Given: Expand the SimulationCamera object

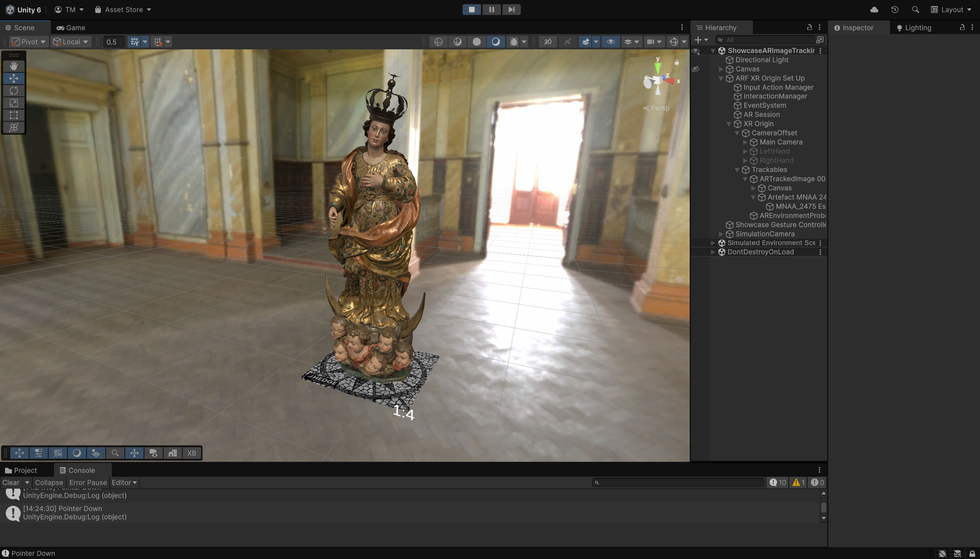Looking at the screenshot, I should [x=721, y=234].
